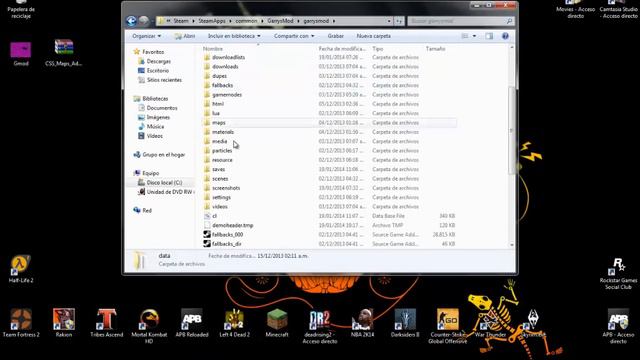The width and height of the screenshot is (640, 360).
Task: Launch Darksiders II shortcut
Action: coord(405,323)
